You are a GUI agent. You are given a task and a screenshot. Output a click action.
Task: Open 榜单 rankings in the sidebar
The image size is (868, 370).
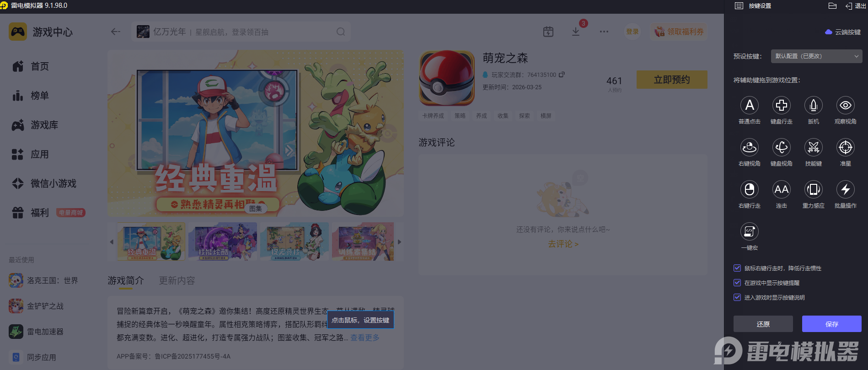[31, 96]
